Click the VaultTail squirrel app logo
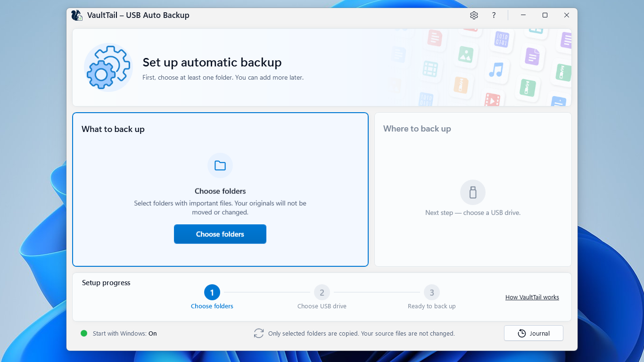The height and width of the screenshot is (362, 644). point(77,15)
